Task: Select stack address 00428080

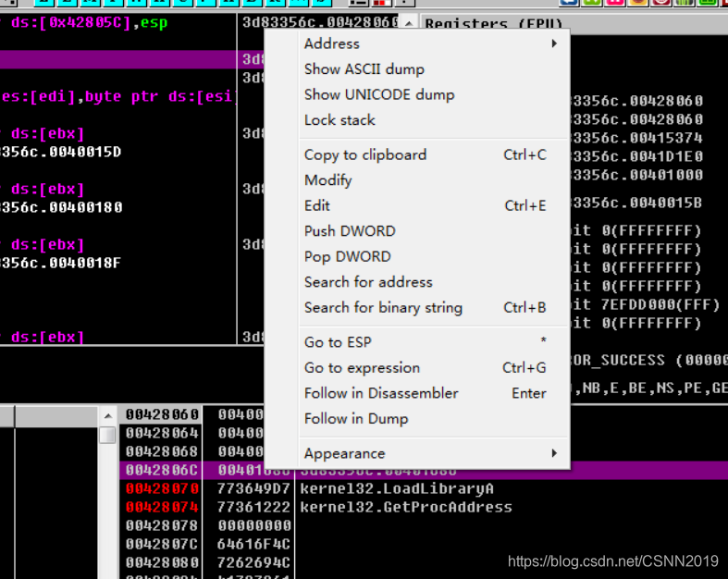Action: pyautogui.click(x=162, y=562)
